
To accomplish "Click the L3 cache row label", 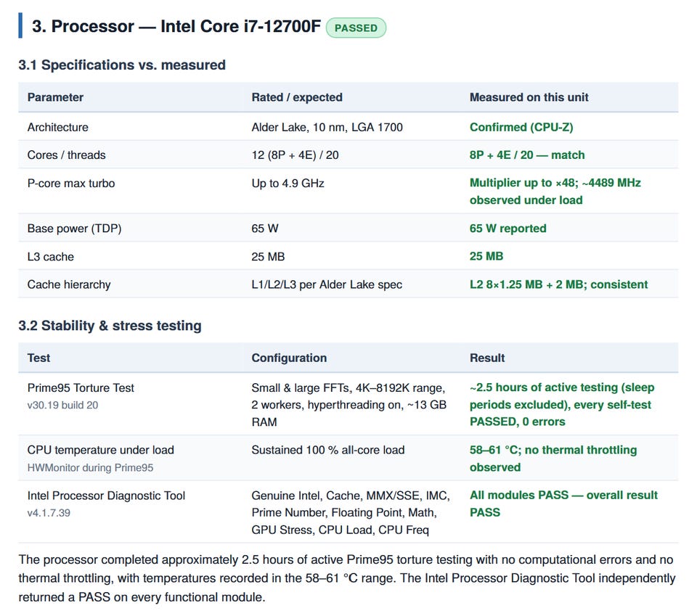I will (x=51, y=257).
